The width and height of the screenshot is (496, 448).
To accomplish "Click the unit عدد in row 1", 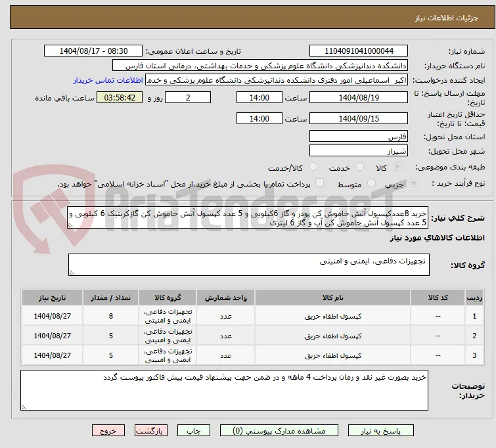I will point(226,316).
